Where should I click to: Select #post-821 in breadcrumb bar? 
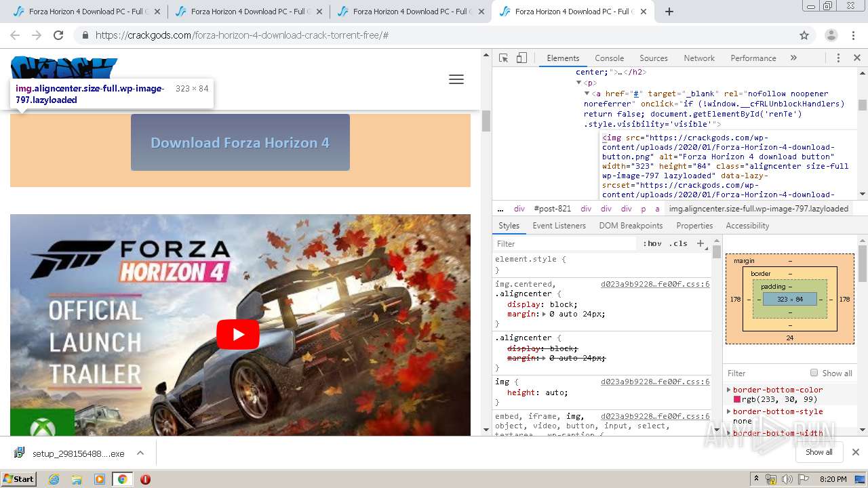[x=552, y=209]
